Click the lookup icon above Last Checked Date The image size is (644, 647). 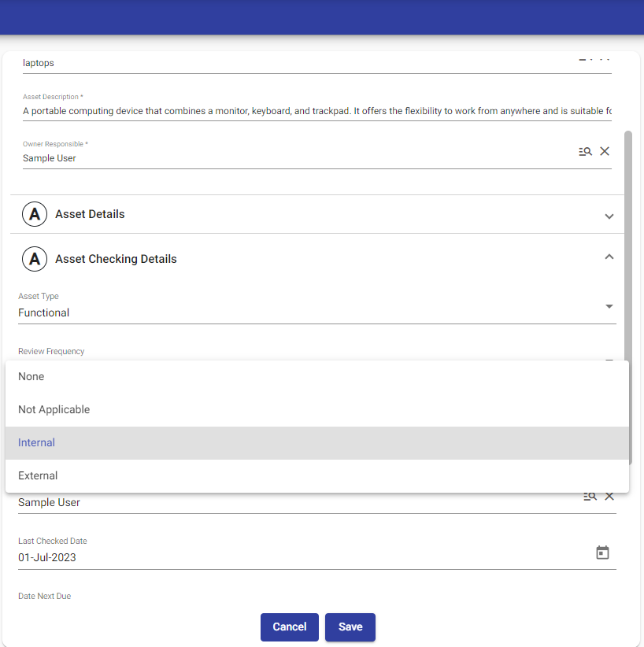click(x=589, y=497)
